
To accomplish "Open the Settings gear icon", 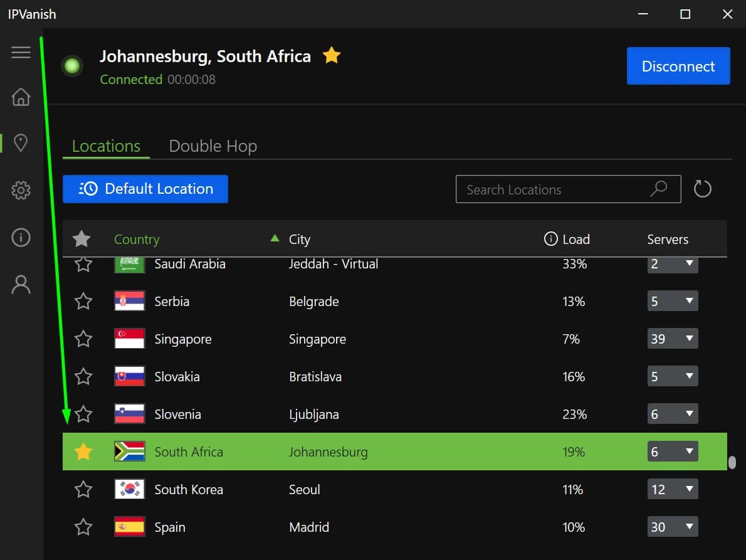I will click(21, 190).
